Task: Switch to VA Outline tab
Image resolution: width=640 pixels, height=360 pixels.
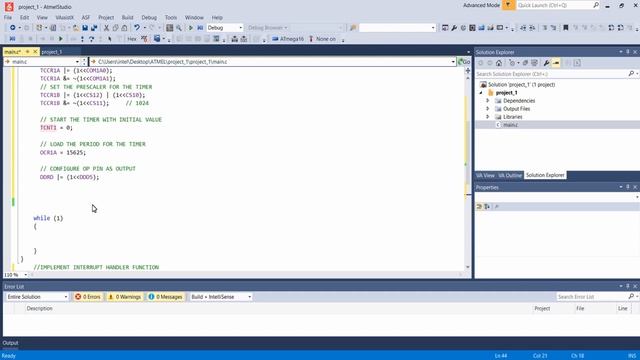Action: tap(510, 175)
